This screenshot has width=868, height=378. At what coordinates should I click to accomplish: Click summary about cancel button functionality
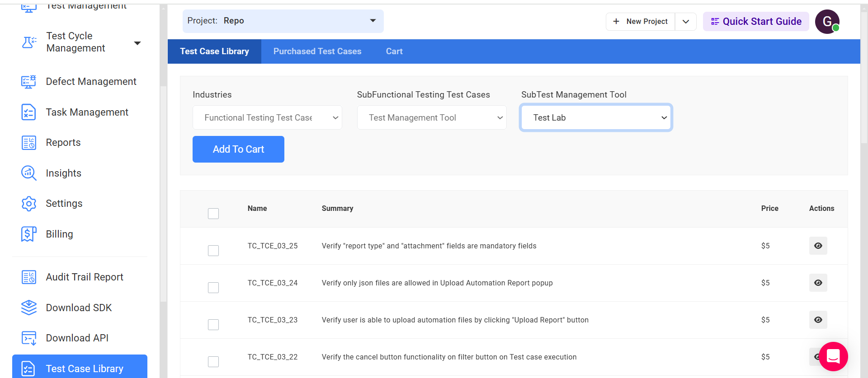tap(449, 357)
